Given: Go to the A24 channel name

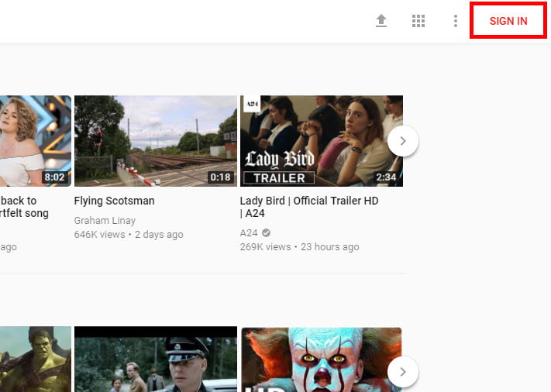Looking at the screenshot, I should coord(249,232).
